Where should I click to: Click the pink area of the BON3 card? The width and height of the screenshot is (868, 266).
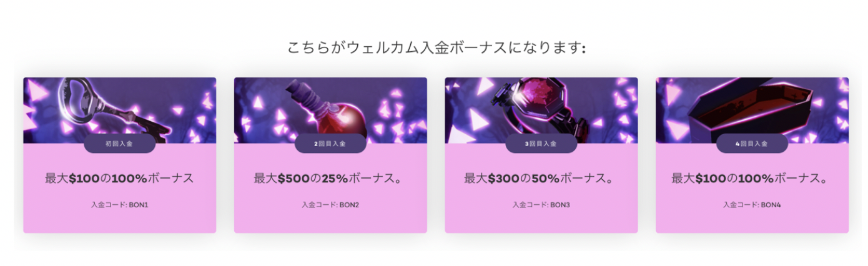[541, 222]
